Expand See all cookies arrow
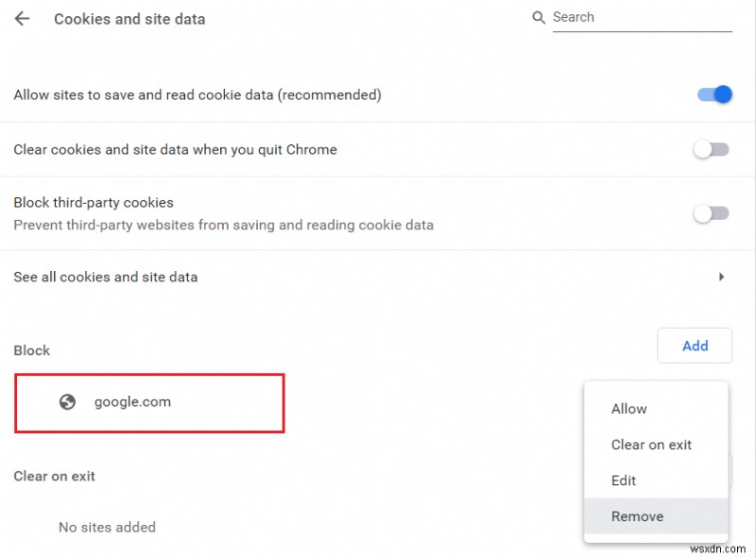756x558 pixels. (x=721, y=278)
